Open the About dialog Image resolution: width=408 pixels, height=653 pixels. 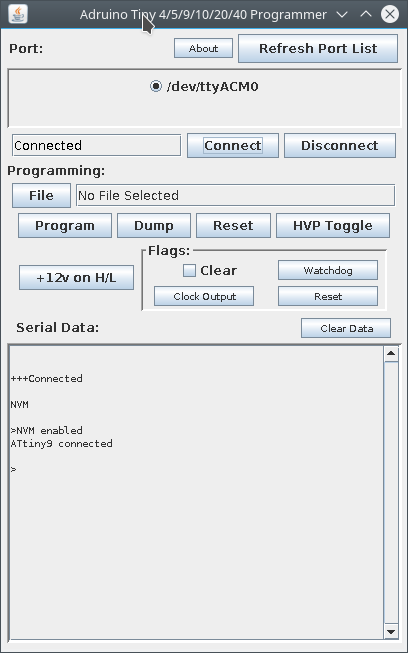click(x=203, y=48)
